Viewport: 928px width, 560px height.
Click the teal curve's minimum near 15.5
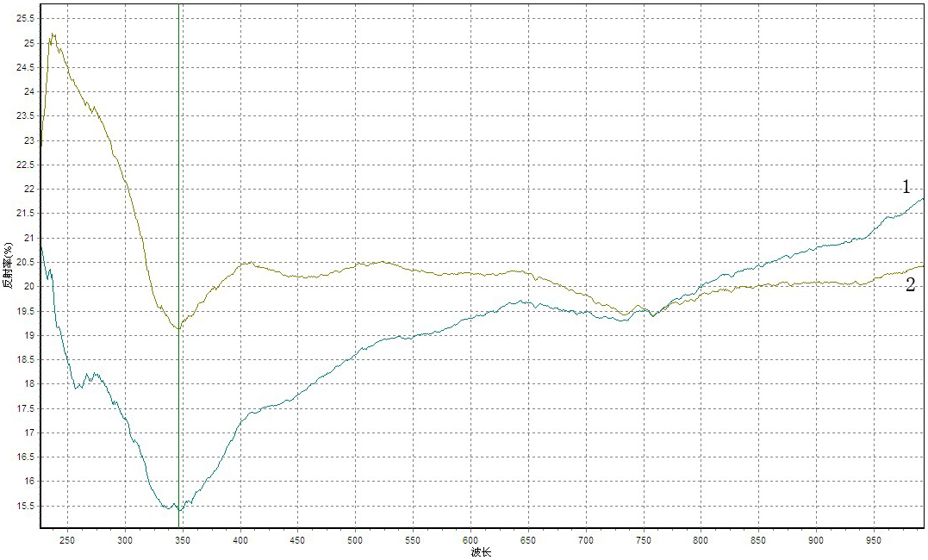[x=178, y=509]
